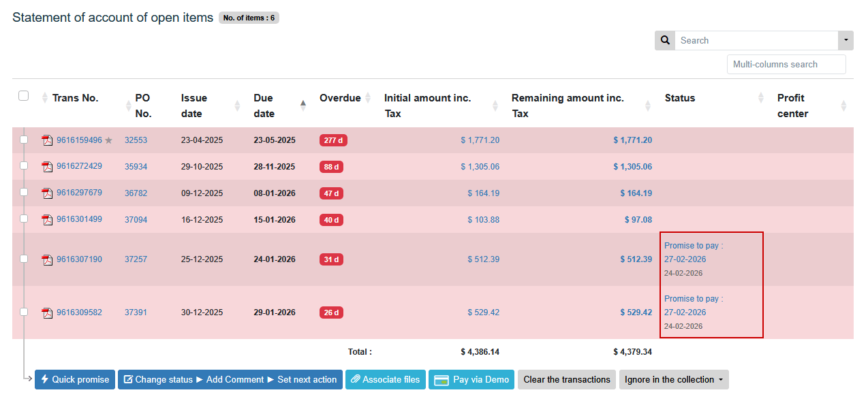Click the magnifying glass search icon

665,40
